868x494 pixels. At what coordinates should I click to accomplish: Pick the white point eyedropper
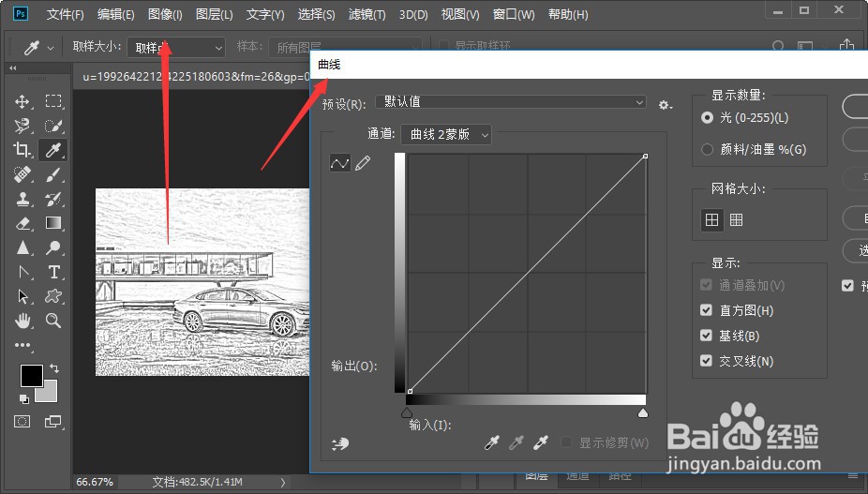(540, 442)
